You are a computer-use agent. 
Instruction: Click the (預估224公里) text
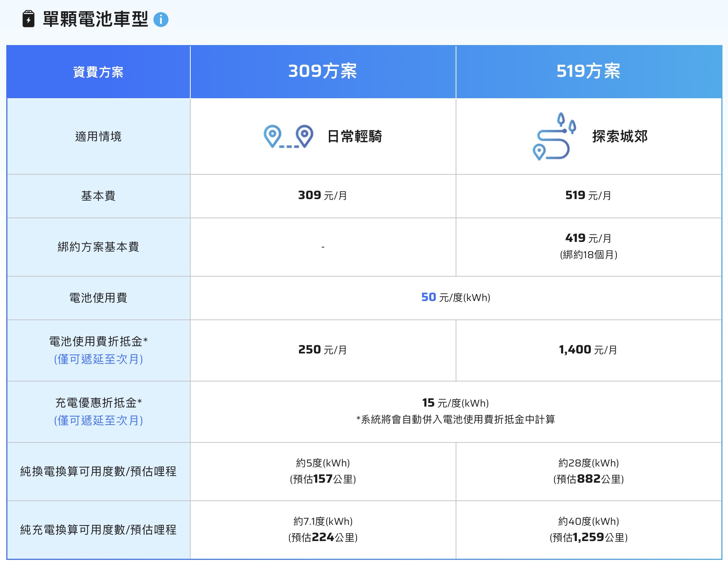click(323, 538)
